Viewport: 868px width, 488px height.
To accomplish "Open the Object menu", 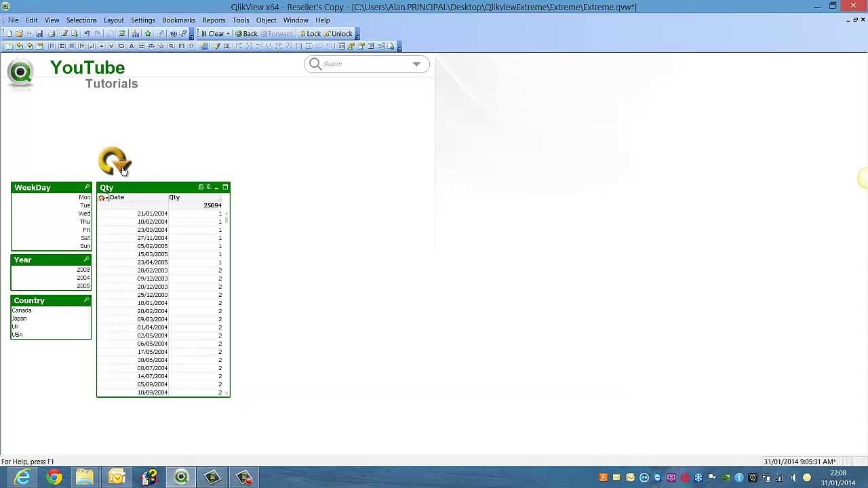I will click(266, 20).
